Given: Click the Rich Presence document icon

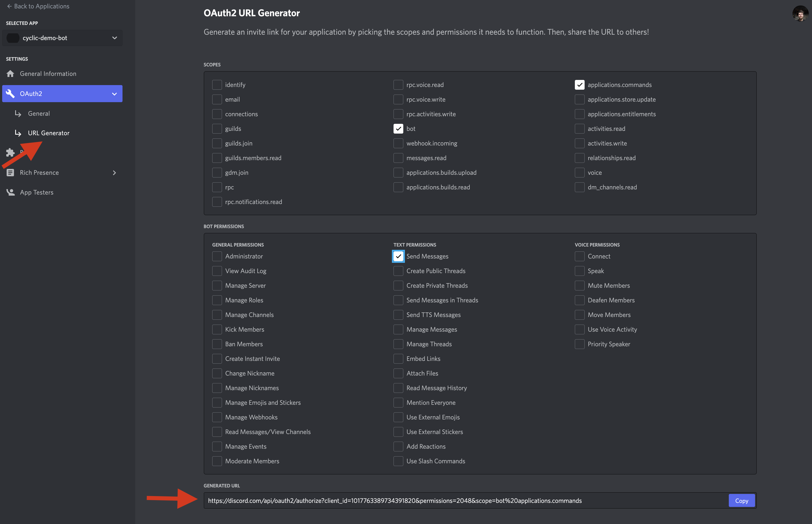Looking at the screenshot, I should pyautogui.click(x=10, y=173).
